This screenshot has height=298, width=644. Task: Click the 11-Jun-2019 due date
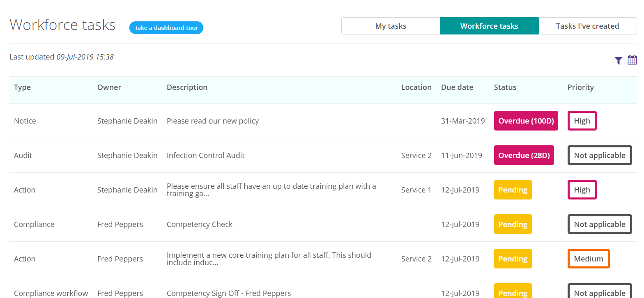point(462,155)
